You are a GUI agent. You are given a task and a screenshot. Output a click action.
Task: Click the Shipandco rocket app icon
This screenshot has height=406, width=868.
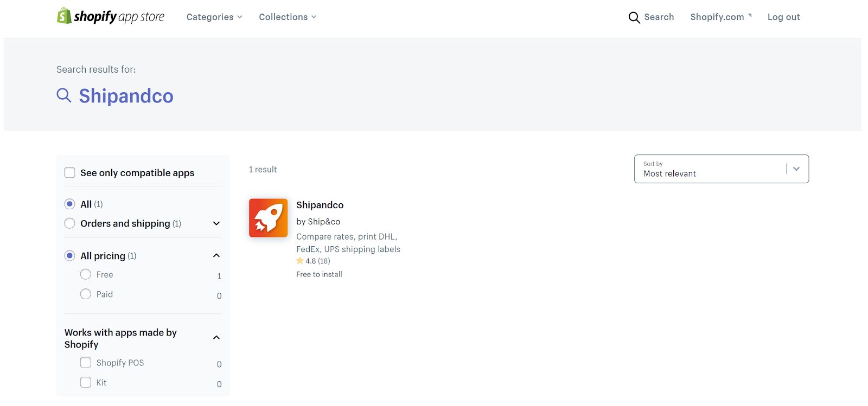pos(268,218)
